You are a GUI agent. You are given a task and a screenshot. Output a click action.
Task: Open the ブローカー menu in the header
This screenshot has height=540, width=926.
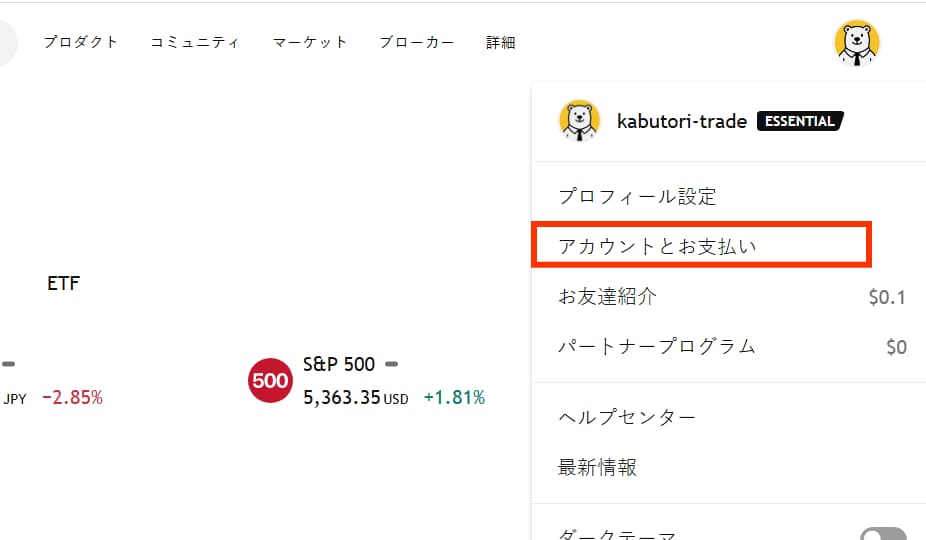(x=416, y=42)
